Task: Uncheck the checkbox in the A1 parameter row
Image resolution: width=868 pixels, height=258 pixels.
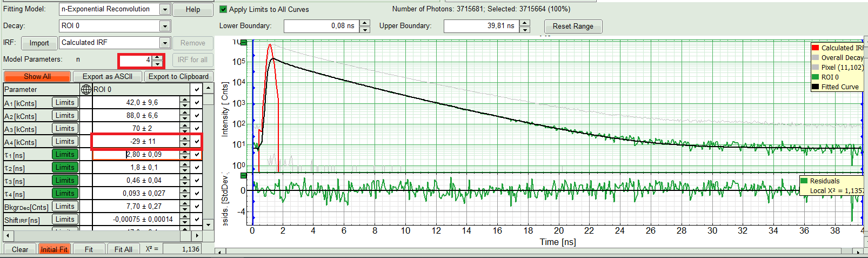Action: [197, 102]
